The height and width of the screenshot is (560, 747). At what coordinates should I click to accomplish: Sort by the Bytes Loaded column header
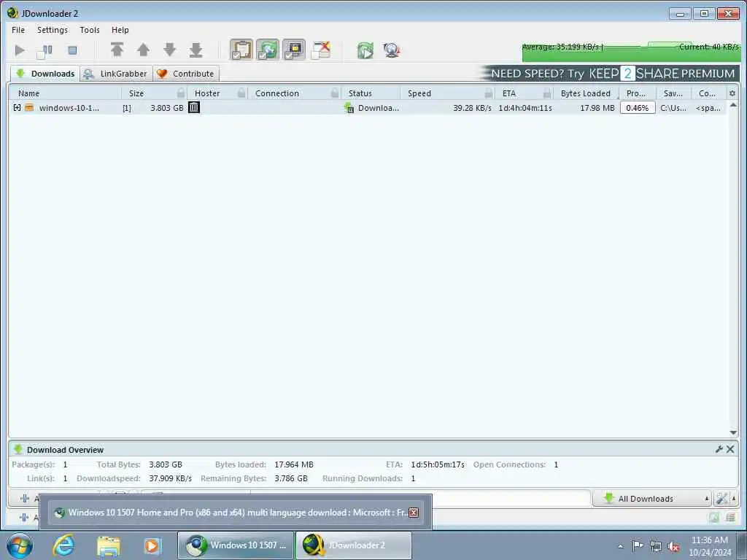pyautogui.click(x=586, y=93)
